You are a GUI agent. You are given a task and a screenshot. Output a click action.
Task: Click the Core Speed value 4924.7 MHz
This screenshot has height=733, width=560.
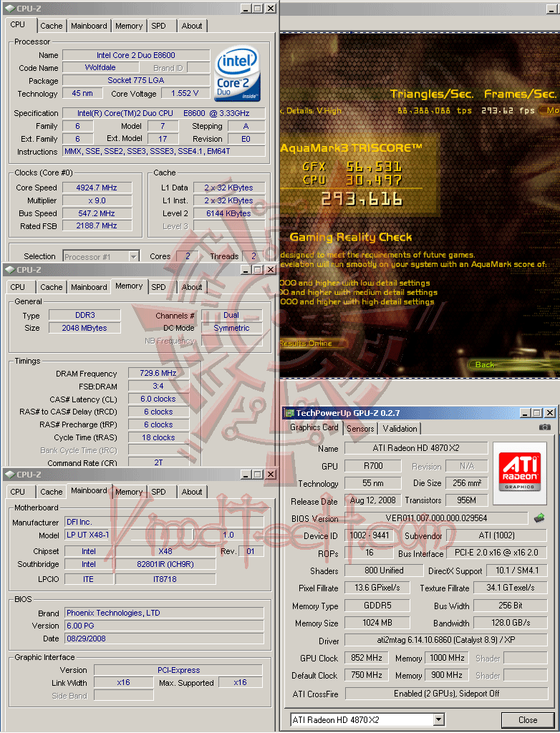click(97, 188)
